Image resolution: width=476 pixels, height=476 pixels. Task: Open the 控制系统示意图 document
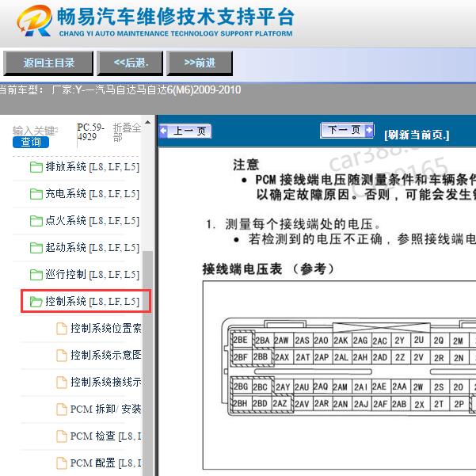pyautogui.click(x=106, y=355)
